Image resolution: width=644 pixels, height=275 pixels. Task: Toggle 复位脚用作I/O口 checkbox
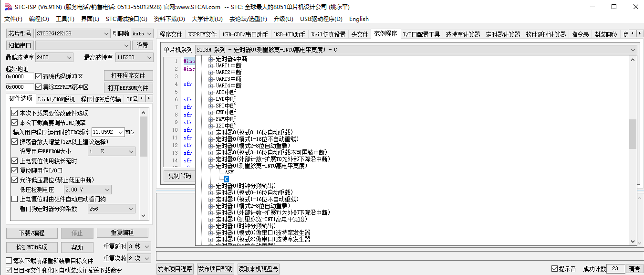[x=15, y=170]
